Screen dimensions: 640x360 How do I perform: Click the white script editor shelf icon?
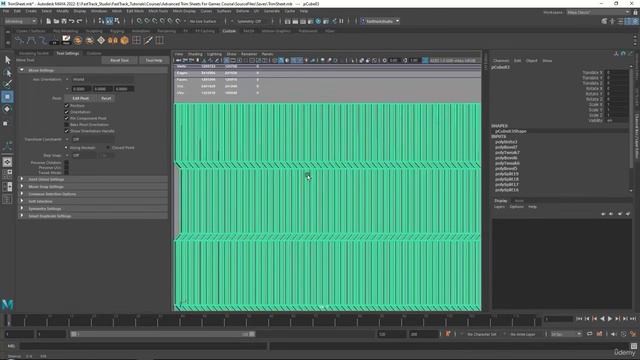point(66,40)
